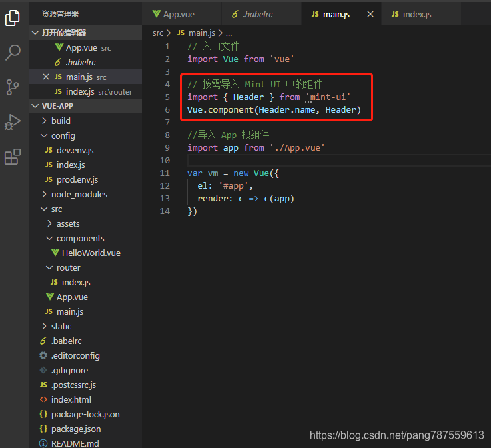This screenshot has width=491, height=448.
Task: Expand the build folder
Action: click(x=85, y=121)
